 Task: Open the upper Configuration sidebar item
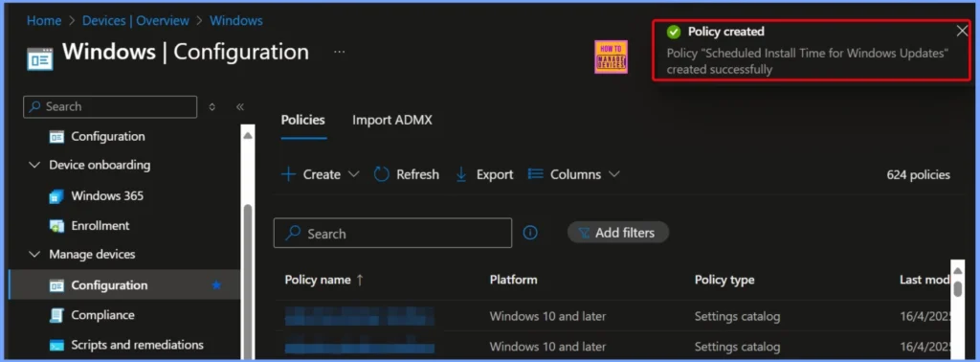click(108, 136)
